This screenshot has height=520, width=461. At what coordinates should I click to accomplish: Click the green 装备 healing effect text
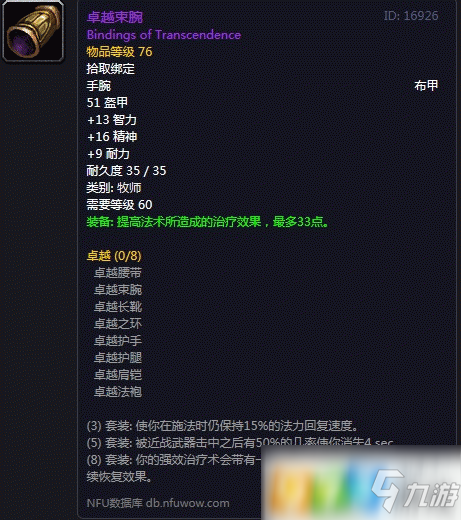[208, 222]
